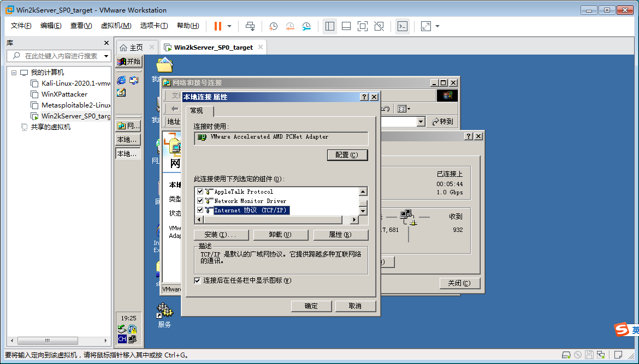Open the 帮助 menu

[188, 26]
